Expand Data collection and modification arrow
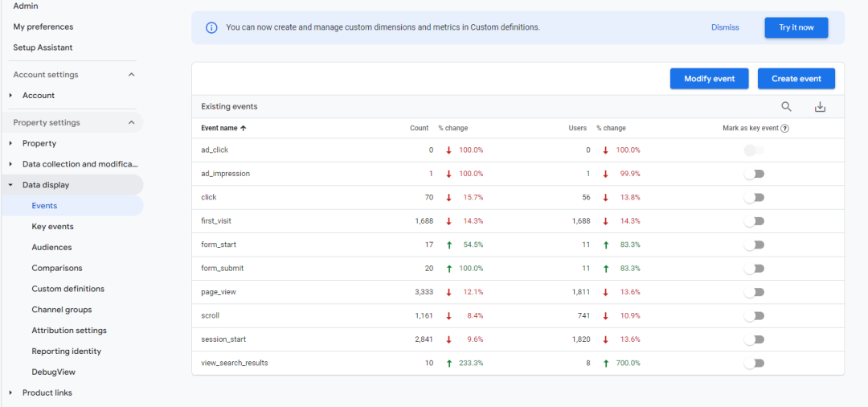This screenshot has width=868, height=407. (x=10, y=164)
